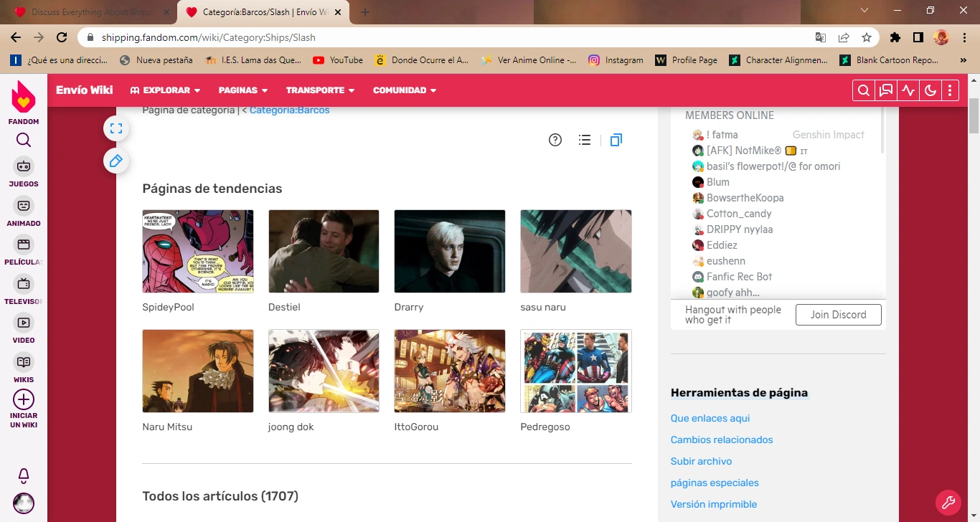Image resolution: width=980 pixels, height=522 pixels.
Task: Open the help question mark icon
Action: [x=555, y=139]
